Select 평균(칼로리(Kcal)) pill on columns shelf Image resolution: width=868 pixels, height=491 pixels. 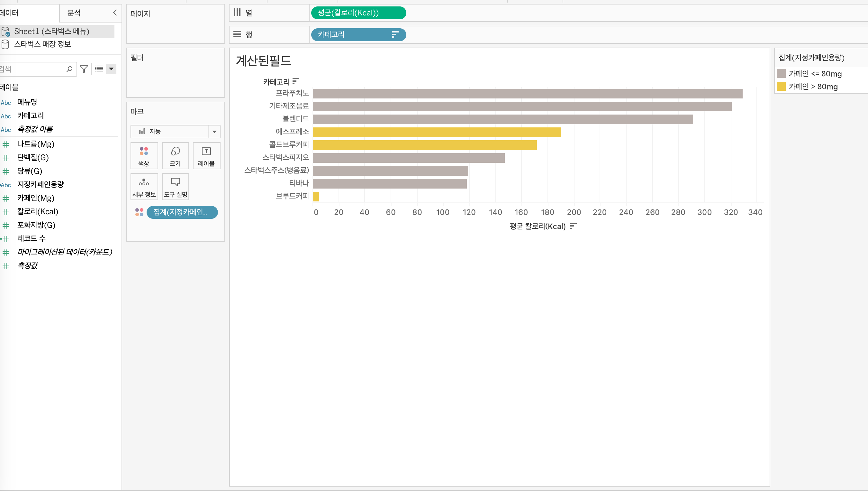(358, 13)
